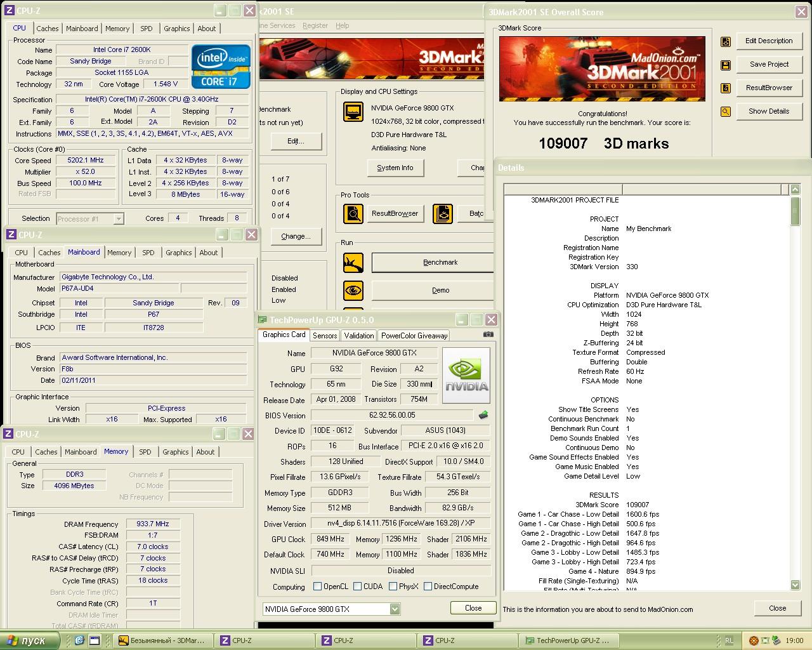The width and height of the screenshot is (812, 650).
Task: Click the Show Details magnifier icon
Action: pos(726,112)
